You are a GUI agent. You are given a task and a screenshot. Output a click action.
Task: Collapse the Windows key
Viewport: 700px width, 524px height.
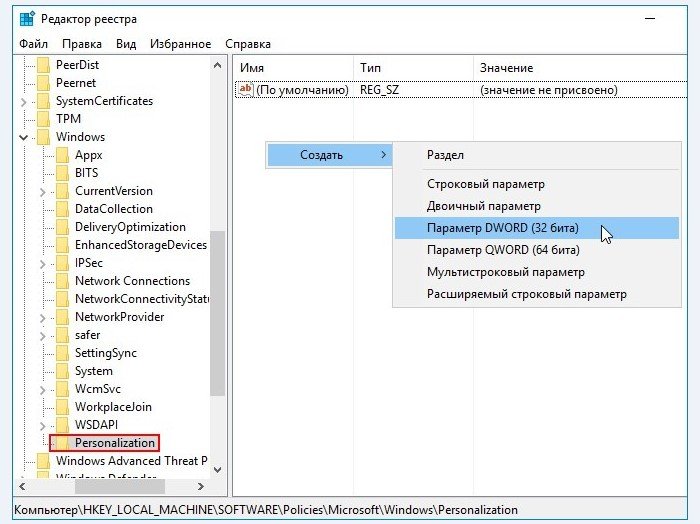point(24,137)
